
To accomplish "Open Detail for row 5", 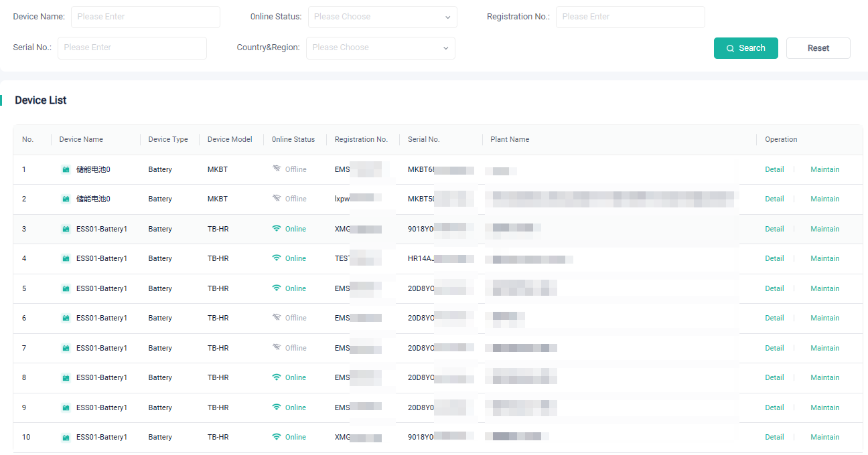I will 774,288.
